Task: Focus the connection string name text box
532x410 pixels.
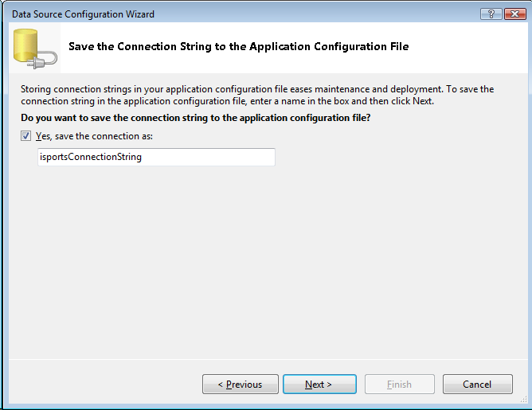Action: [x=155, y=158]
